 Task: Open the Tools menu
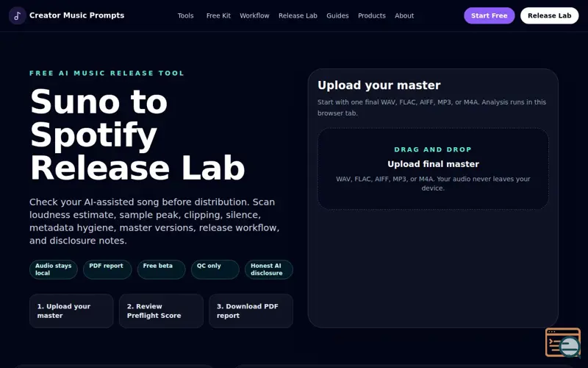pyautogui.click(x=185, y=15)
